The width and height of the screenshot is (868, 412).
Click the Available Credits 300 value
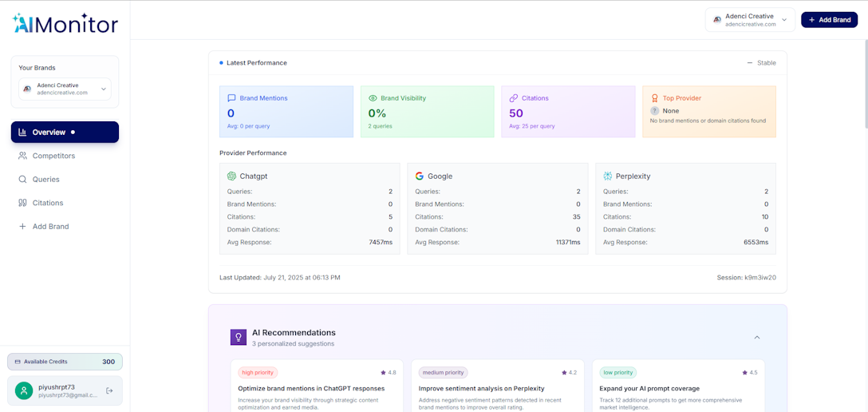click(108, 362)
